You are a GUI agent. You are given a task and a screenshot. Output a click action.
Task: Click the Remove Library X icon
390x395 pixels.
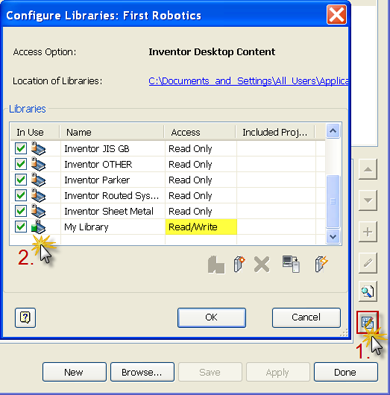[x=262, y=265]
